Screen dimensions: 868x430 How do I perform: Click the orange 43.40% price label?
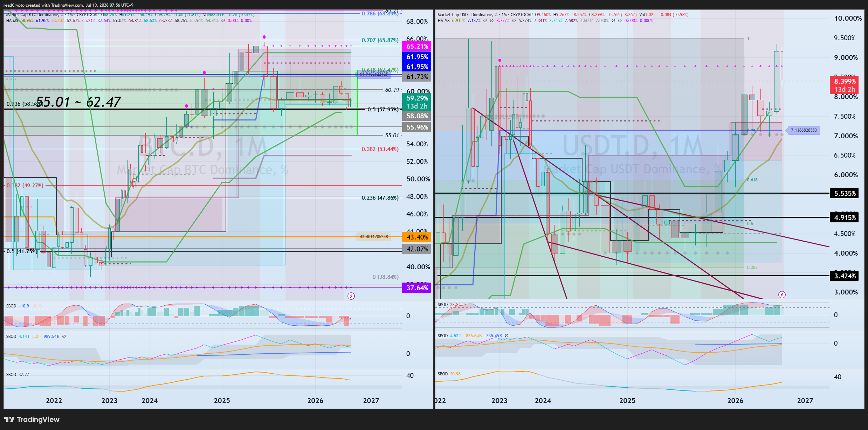point(417,237)
